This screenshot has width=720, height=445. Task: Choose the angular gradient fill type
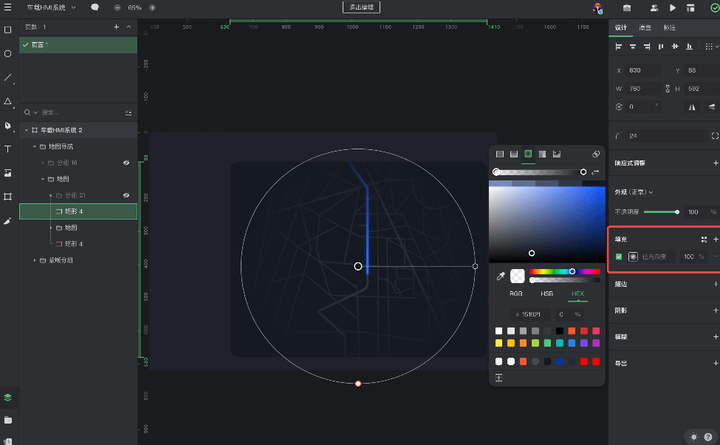pos(543,154)
